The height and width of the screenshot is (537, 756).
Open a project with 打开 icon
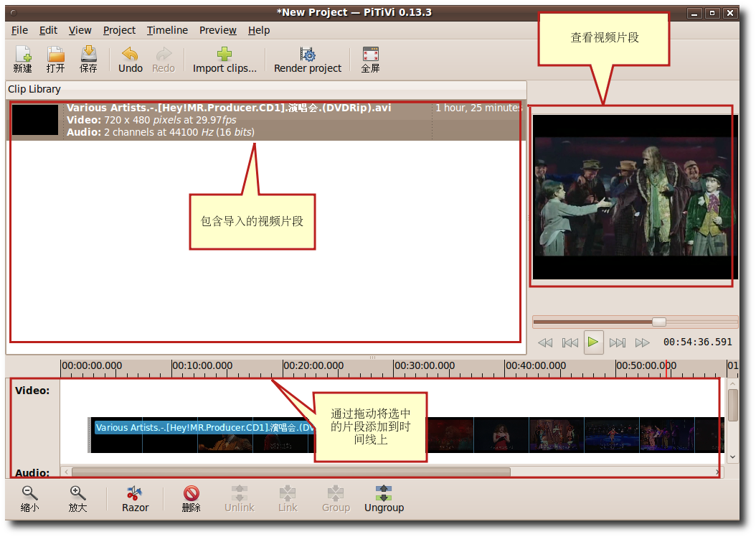[x=55, y=60]
